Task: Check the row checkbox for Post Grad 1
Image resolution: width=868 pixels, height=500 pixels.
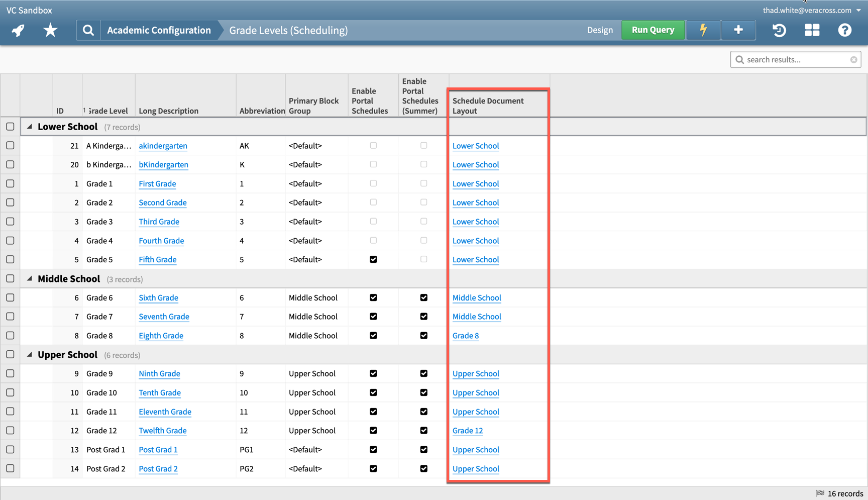Action: (10, 449)
